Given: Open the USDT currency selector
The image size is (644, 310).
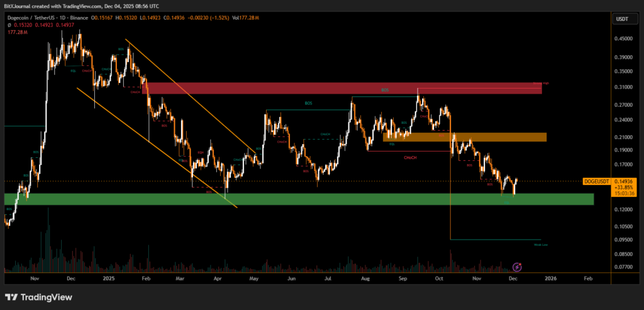Looking at the screenshot, I should [x=621, y=19].
